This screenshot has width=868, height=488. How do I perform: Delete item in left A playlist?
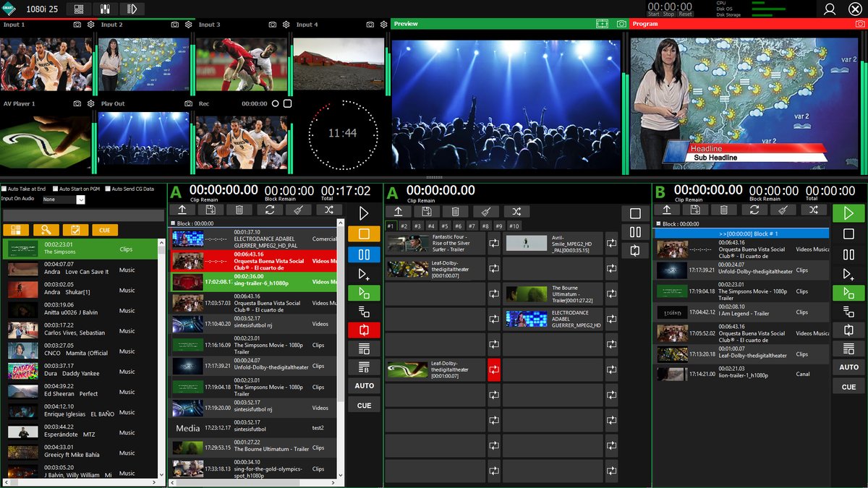(x=239, y=210)
